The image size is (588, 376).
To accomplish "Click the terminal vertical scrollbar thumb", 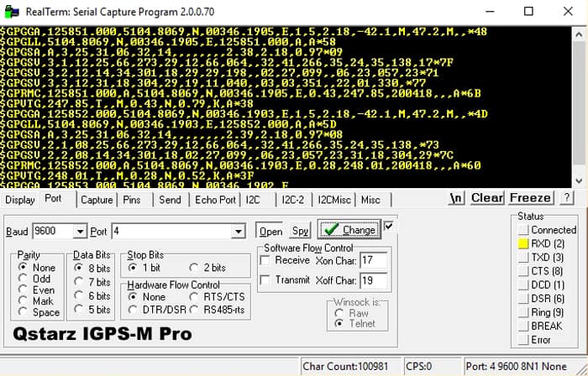I will (579, 103).
